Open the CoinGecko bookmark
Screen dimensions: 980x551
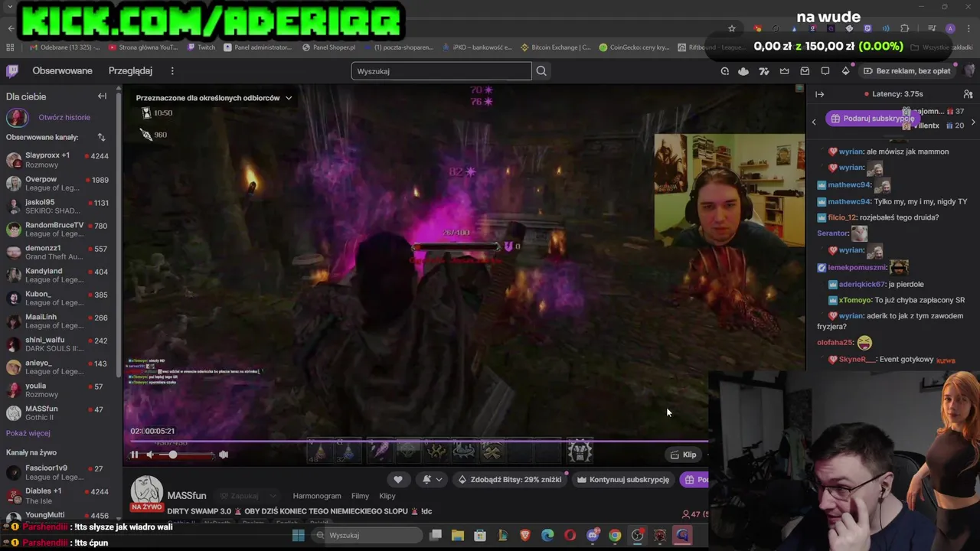(634, 47)
